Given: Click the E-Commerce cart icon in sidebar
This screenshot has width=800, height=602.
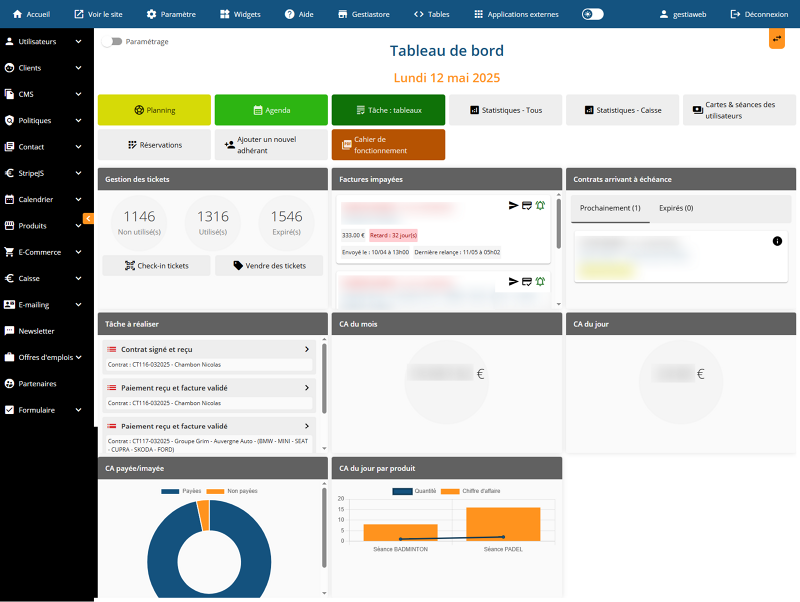Looking at the screenshot, I should pyautogui.click(x=9, y=252).
